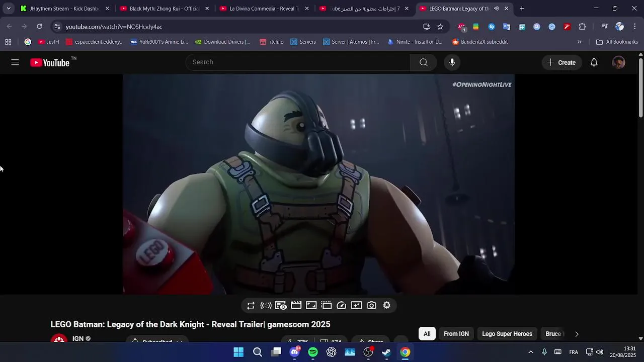Toggle cinema mode clapperboard icon below video
Viewport: 644px width, 362px height.
(296, 306)
